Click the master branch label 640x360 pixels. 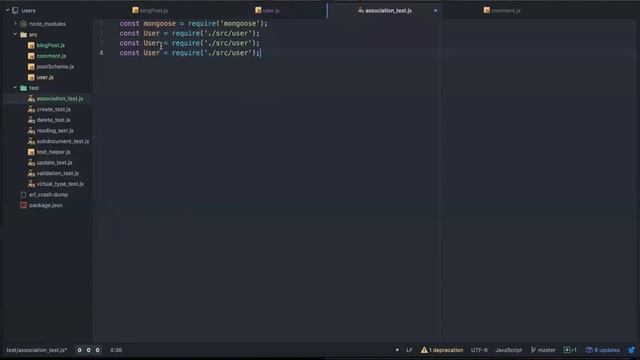(547, 350)
